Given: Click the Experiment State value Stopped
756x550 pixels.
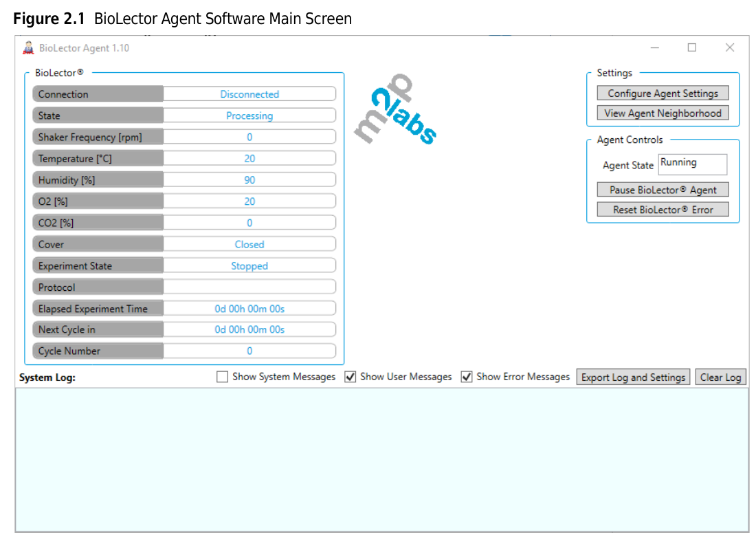Looking at the screenshot, I should pos(249,266).
